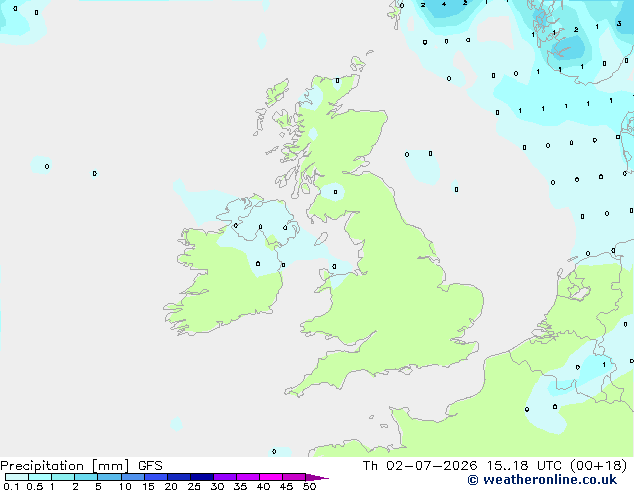Select the 0.1–0.5 mm legend color
The height and width of the screenshot is (490, 634).
(x=17, y=477)
